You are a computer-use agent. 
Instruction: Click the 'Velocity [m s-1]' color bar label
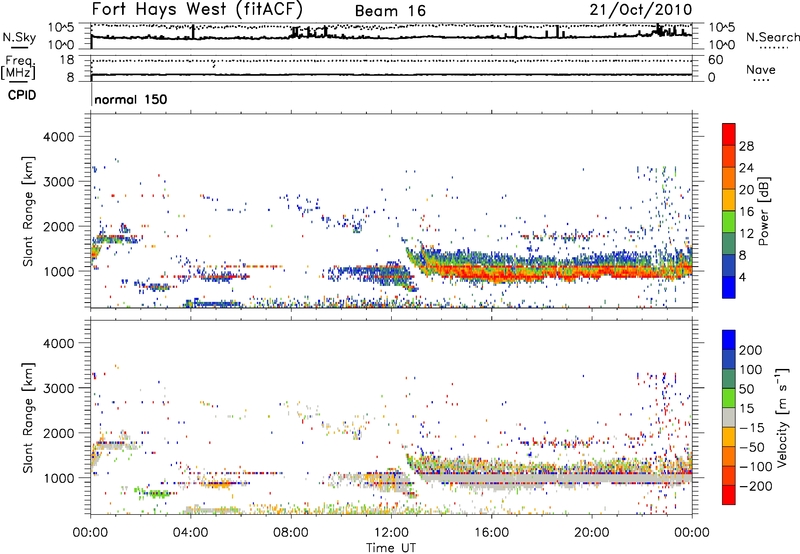click(x=781, y=417)
